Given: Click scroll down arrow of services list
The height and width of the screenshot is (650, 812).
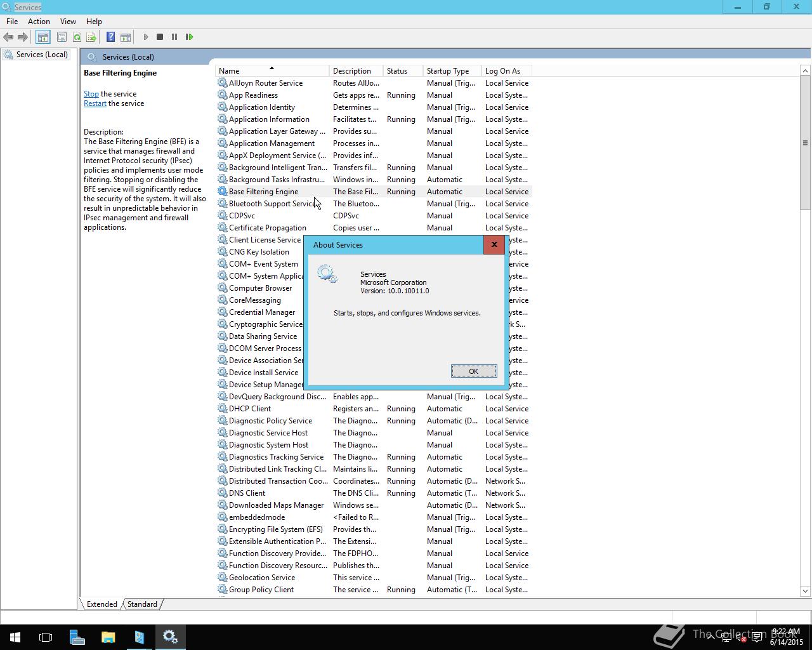Looking at the screenshot, I should pos(806,592).
